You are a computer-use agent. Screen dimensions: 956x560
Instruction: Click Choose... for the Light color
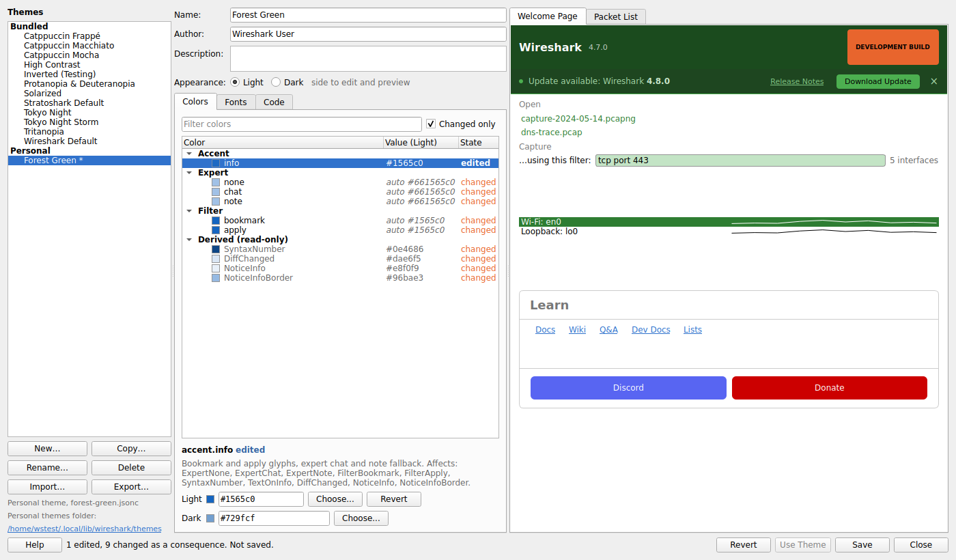[335, 499]
